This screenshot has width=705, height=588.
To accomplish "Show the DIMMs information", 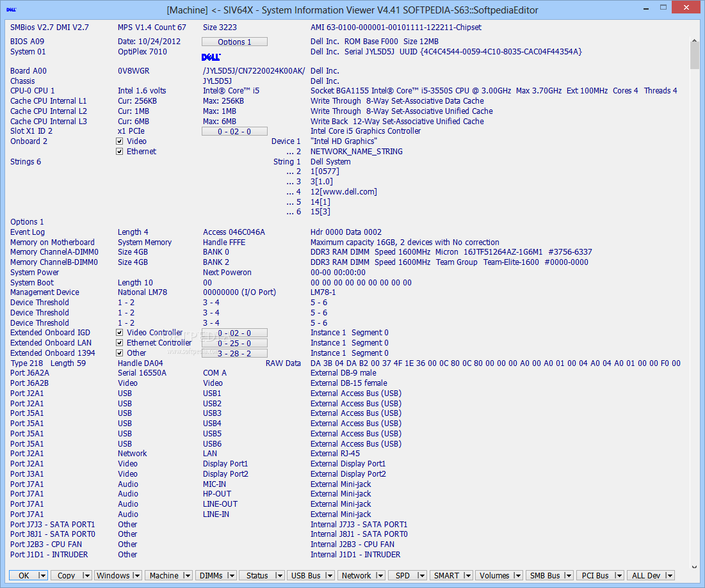I will [211, 575].
